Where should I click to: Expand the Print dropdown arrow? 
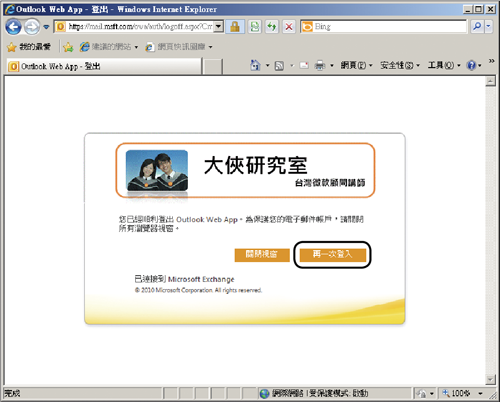[x=332, y=66]
